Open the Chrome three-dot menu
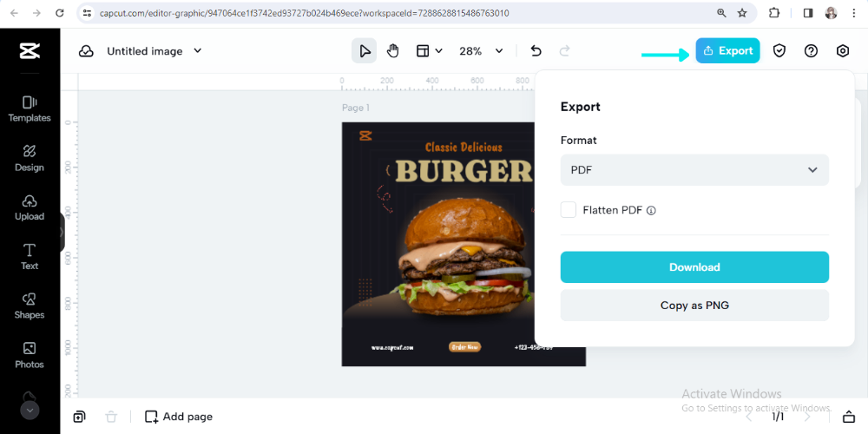Screen dimensions: 868x434 pos(854,13)
